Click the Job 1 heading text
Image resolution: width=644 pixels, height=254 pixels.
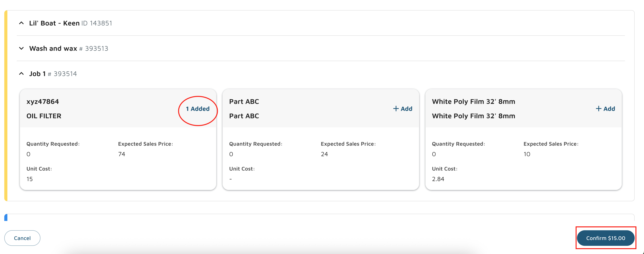(x=37, y=74)
